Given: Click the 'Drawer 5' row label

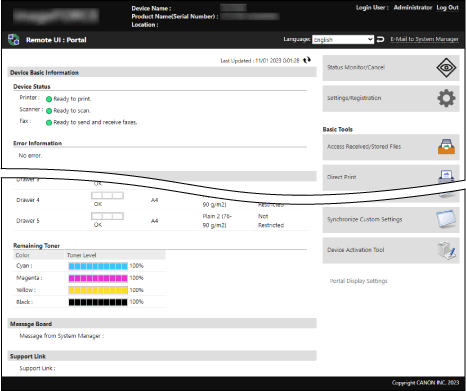Looking at the screenshot, I should point(28,221).
